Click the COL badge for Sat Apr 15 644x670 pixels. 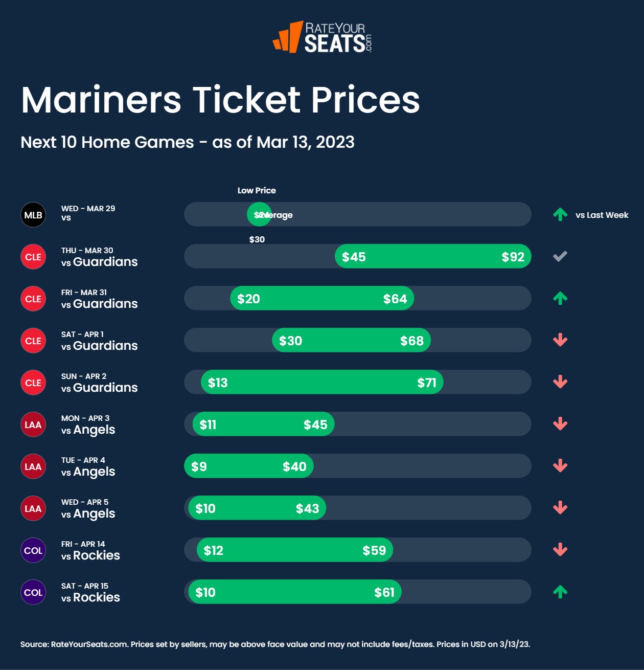pos(33,592)
